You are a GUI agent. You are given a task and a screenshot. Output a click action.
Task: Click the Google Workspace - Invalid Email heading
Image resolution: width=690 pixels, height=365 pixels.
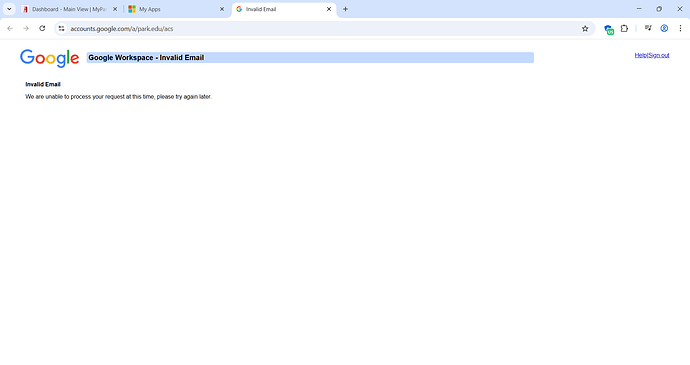point(146,58)
